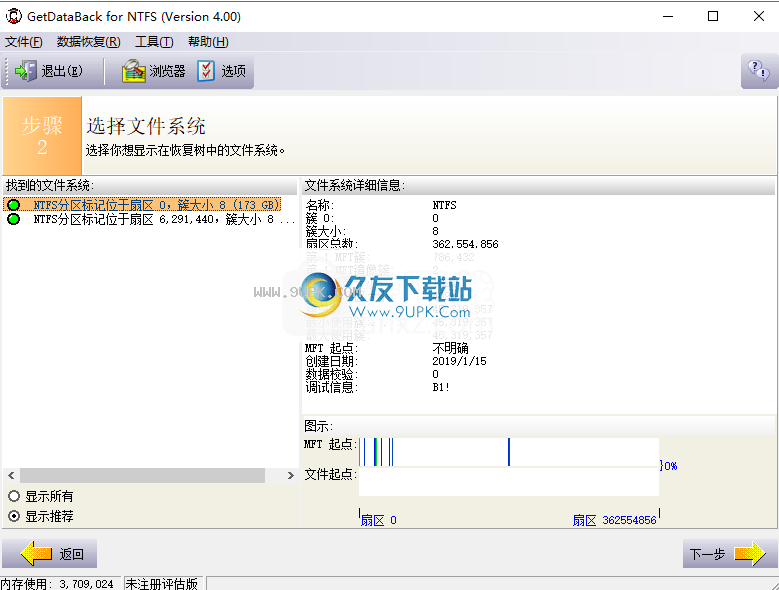Image resolution: width=779 pixels, height=590 pixels.
Task: Click the isolated blue MFT marker in graph
Action: point(509,452)
